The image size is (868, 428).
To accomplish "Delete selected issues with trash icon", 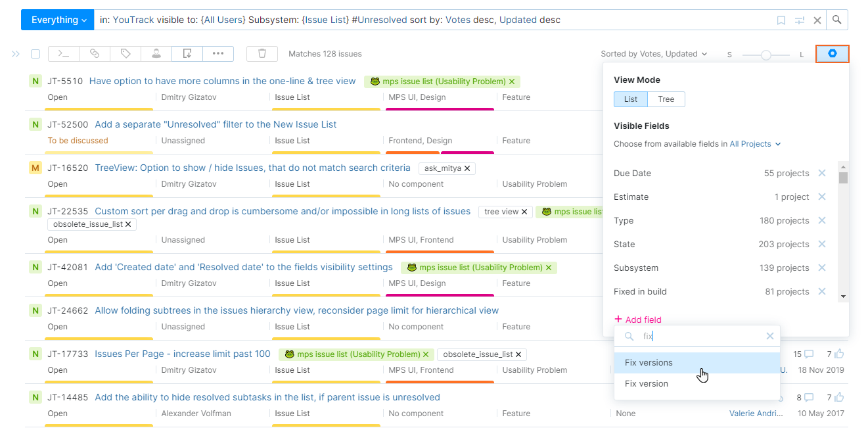I will pyautogui.click(x=262, y=54).
